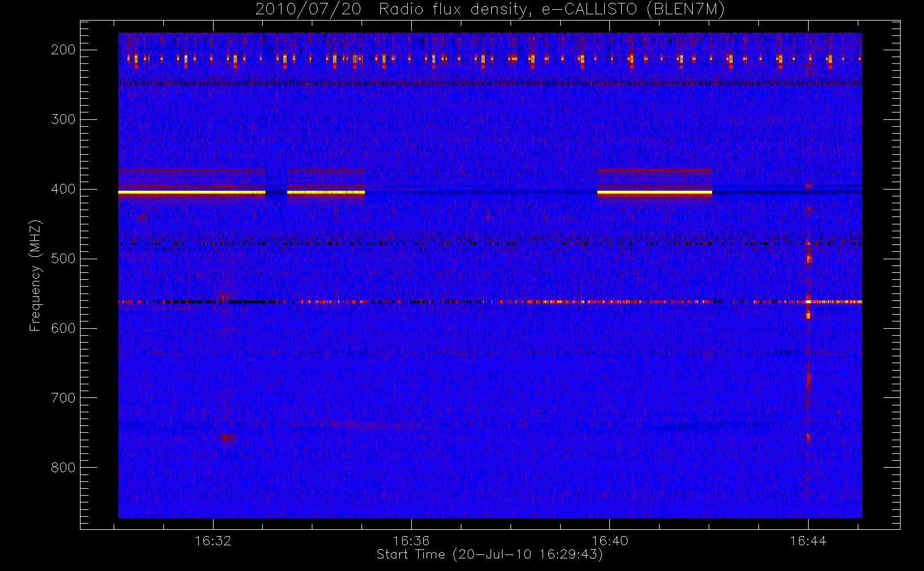Click the 16:40 time tick label
Screen dimensions: 924x571
[x=610, y=541]
